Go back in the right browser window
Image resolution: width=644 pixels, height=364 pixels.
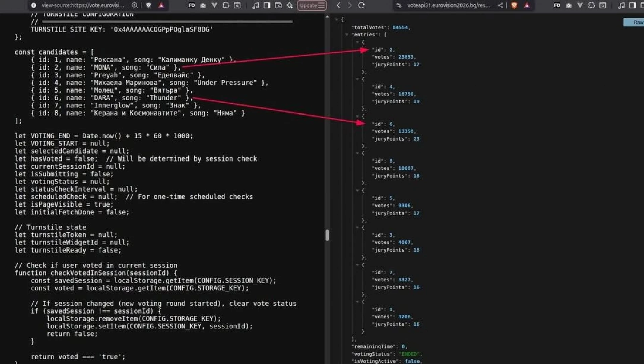click(x=338, y=5)
